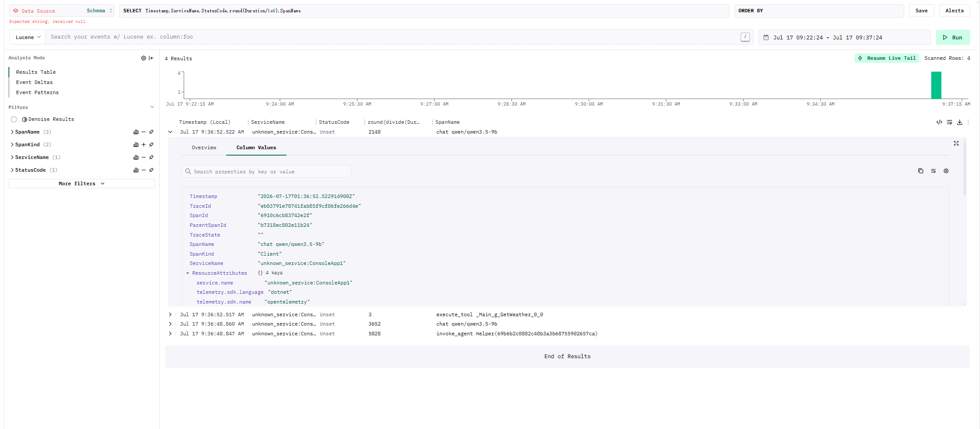The image size is (980, 429).
Task: Click the minus icon on ServiceName filter
Action: click(x=144, y=158)
